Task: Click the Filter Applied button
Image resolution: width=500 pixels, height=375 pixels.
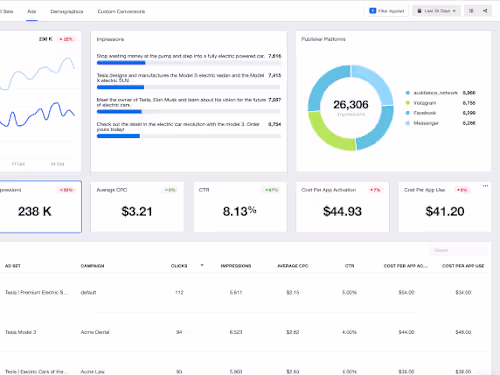Action: pos(387,11)
